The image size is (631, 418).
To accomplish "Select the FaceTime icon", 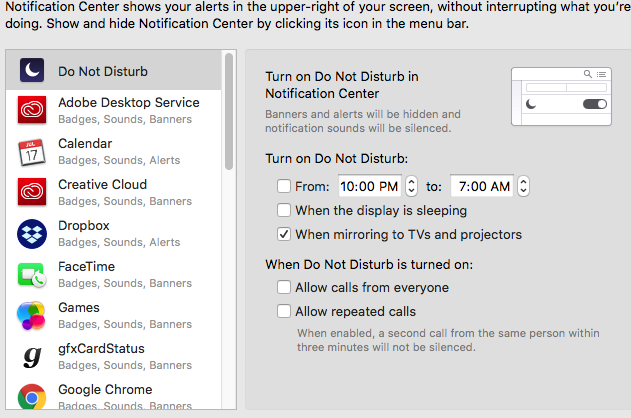I will [x=32, y=275].
